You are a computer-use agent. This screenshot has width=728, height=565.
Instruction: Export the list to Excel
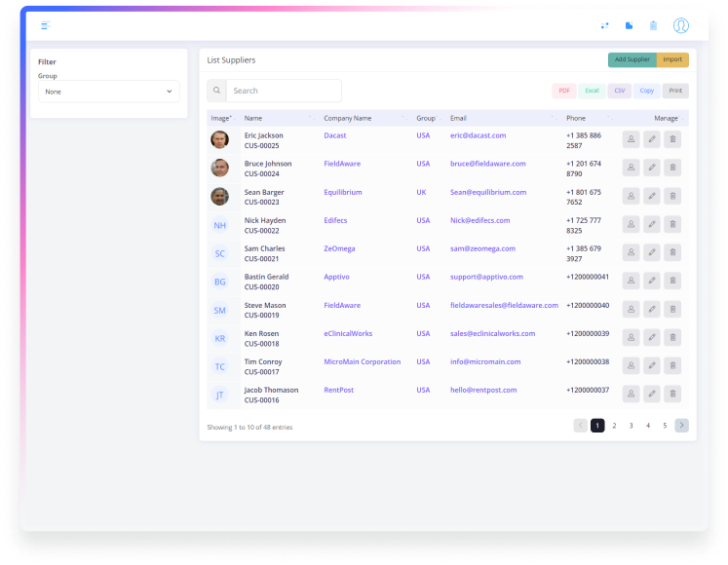pyautogui.click(x=592, y=91)
